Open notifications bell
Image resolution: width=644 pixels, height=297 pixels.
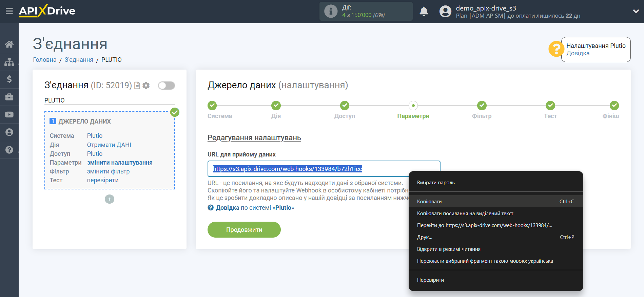424,12
